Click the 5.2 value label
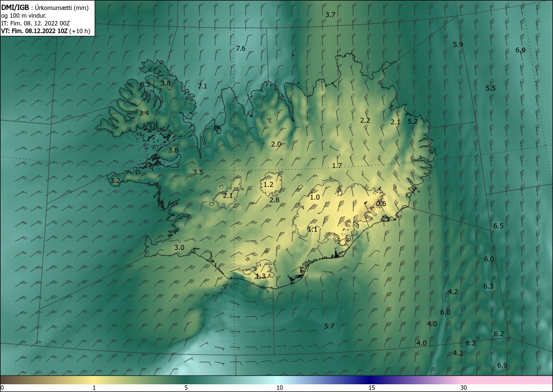 [x=413, y=122]
